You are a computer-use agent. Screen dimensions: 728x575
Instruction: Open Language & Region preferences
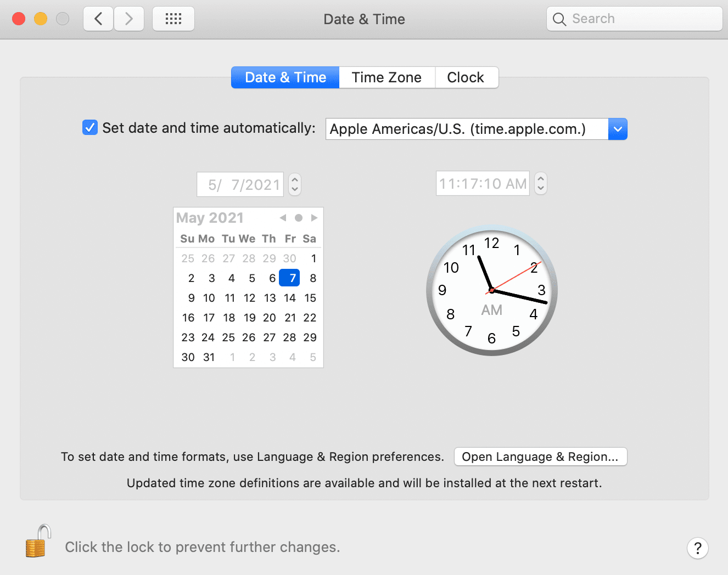(540, 456)
